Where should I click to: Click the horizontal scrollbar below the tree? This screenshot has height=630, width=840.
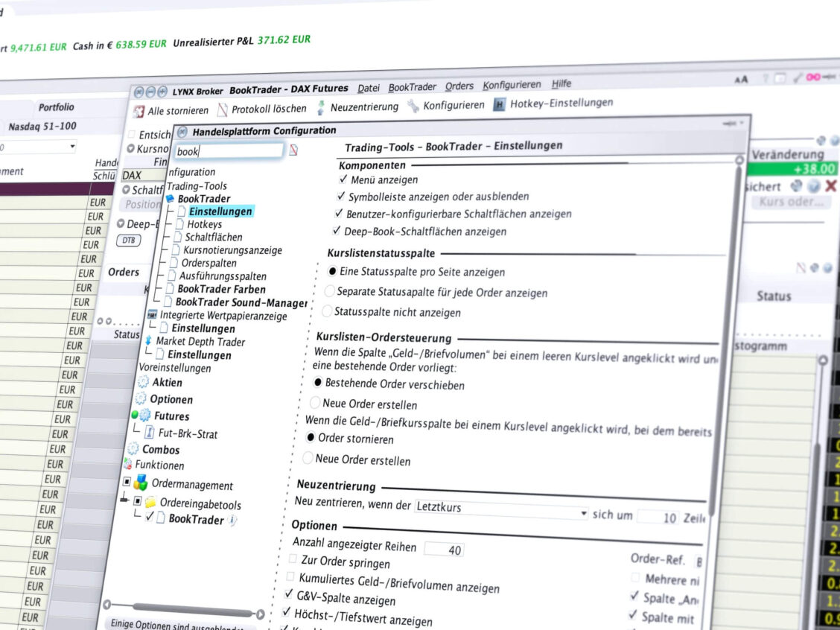pos(184,608)
